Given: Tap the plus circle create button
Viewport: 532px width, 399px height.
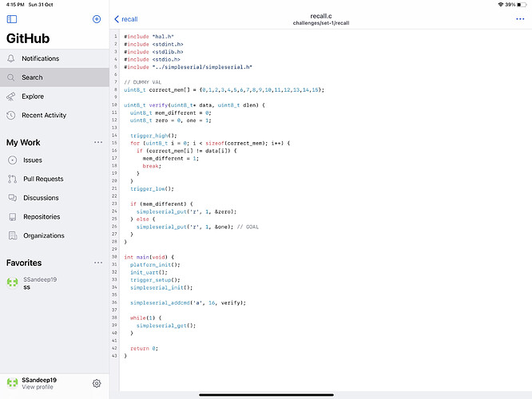Looking at the screenshot, I should point(97,19).
